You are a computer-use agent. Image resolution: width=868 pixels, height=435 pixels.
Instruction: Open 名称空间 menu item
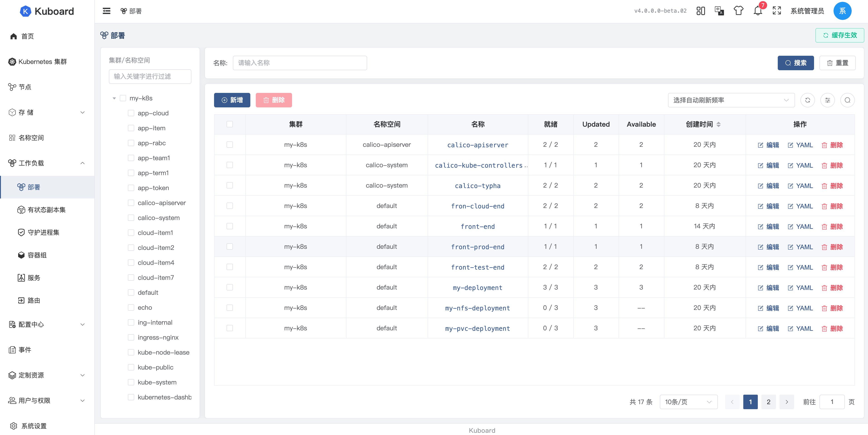pos(47,138)
